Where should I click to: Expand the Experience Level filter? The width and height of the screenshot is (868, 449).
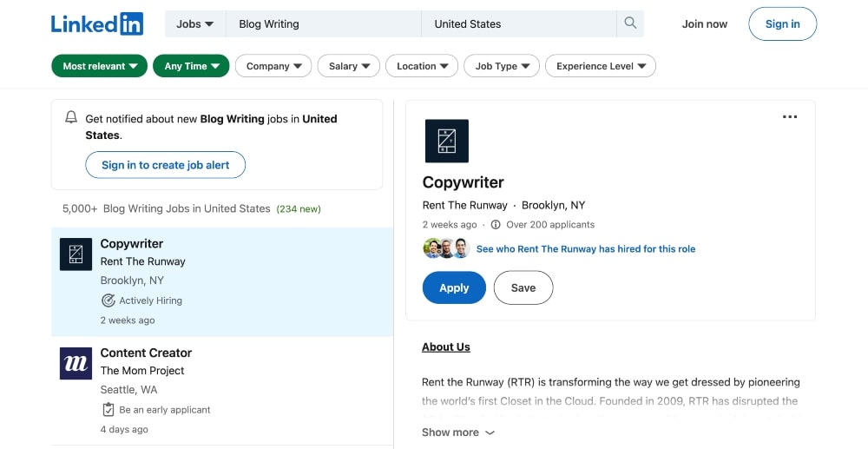click(x=601, y=66)
